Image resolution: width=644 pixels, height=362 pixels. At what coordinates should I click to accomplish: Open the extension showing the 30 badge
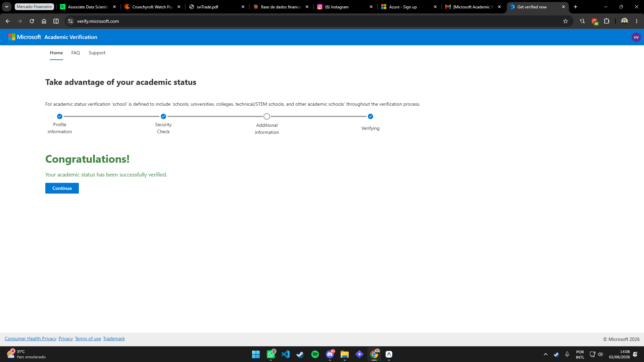(595, 21)
